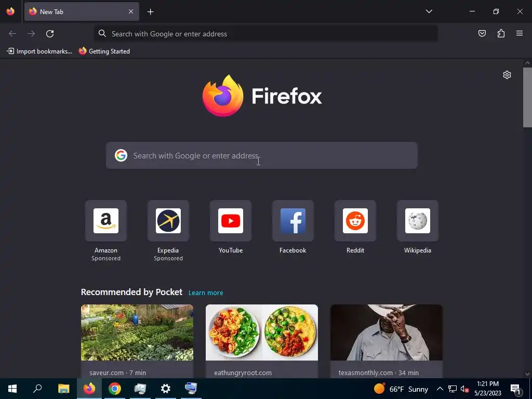Click the Recommended by Pocket heading

(131, 292)
